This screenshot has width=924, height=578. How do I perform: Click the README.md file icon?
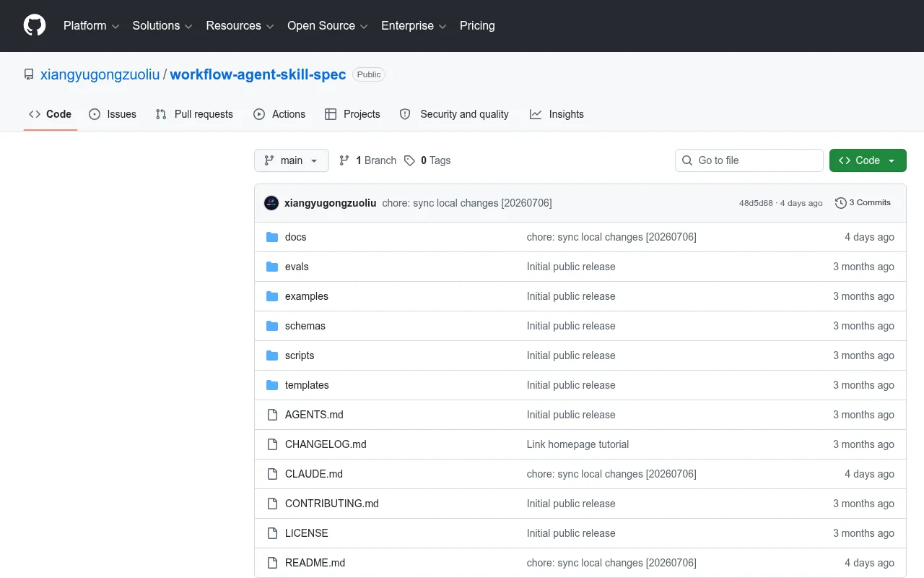point(272,563)
